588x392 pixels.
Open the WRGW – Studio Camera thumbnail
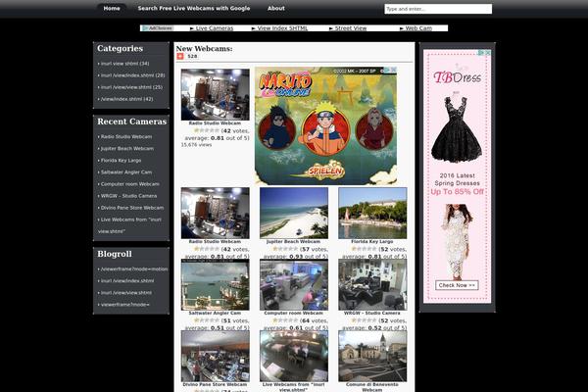372,284
